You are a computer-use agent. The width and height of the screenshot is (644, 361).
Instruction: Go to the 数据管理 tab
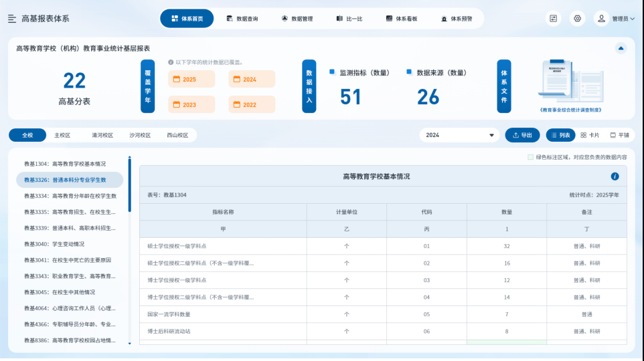[297, 19]
